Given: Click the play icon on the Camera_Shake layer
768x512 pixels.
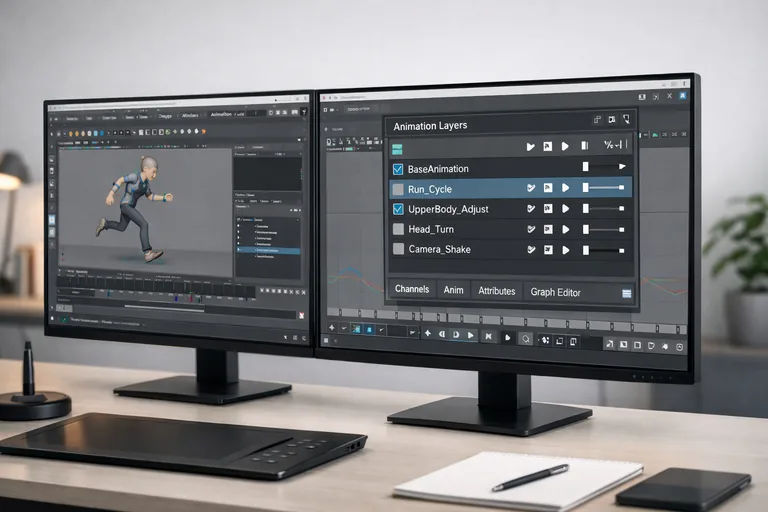Looking at the screenshot, I should (x=565, y=249).
